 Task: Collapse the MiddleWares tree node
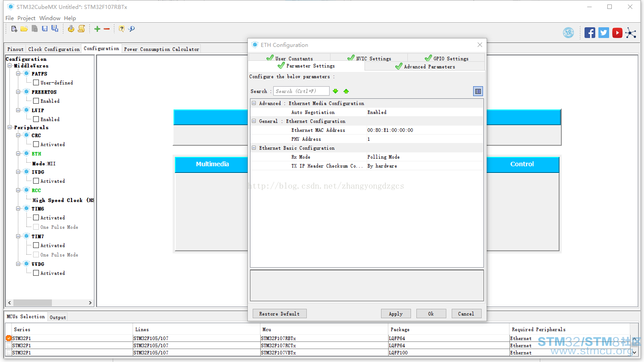point(10,66)
